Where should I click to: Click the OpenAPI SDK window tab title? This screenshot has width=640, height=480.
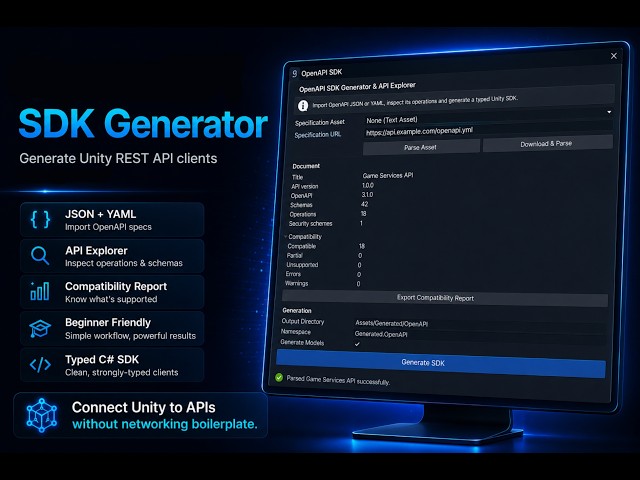321,73
